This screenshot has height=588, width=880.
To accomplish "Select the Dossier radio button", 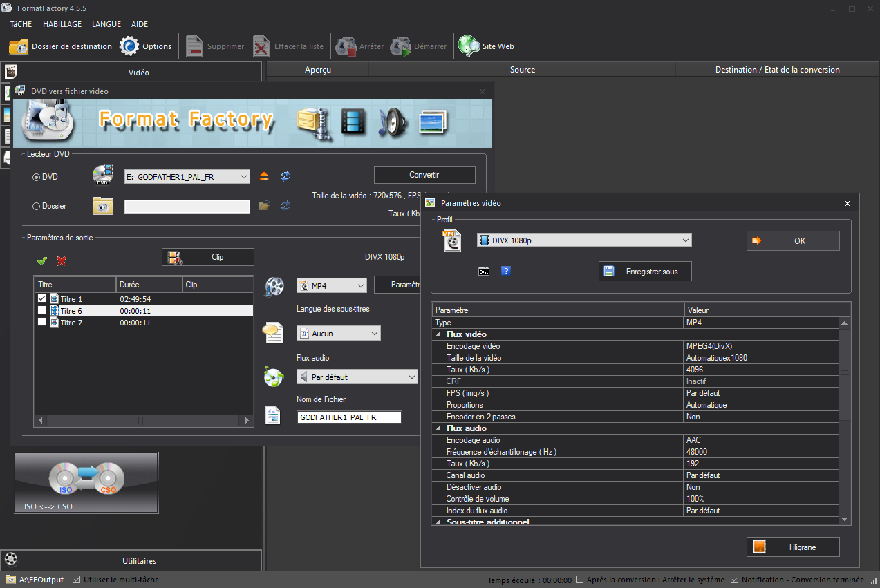I will point(37,206).
